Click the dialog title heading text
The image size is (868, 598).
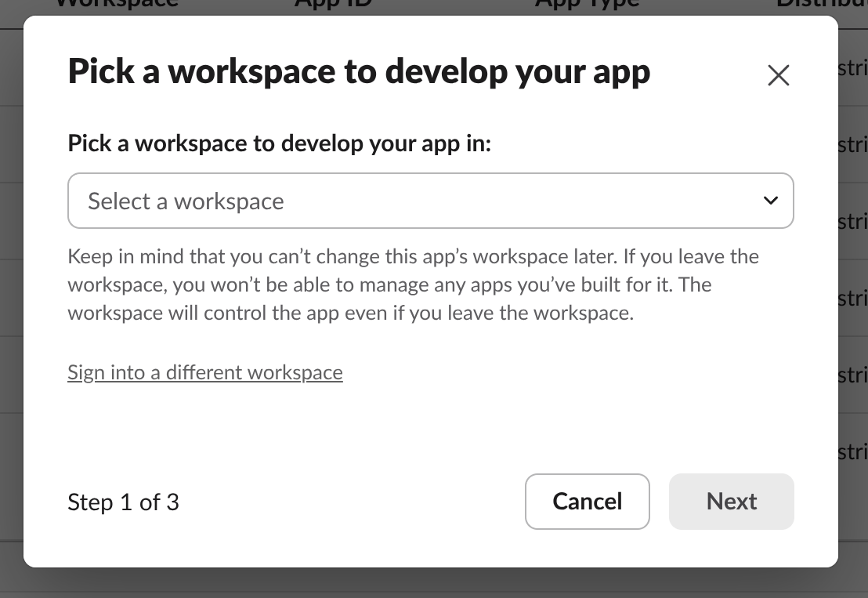click(x=359, y=71)
